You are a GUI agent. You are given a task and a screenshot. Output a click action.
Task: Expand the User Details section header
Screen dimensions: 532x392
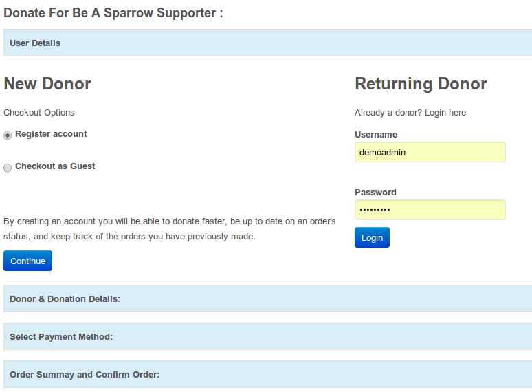tap(35, 43)
